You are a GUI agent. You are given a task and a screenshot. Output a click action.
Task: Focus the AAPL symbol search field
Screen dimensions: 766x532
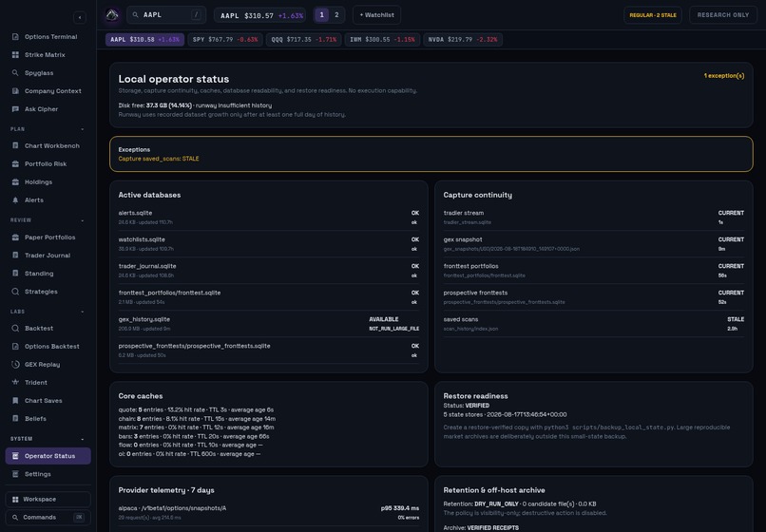166,15
